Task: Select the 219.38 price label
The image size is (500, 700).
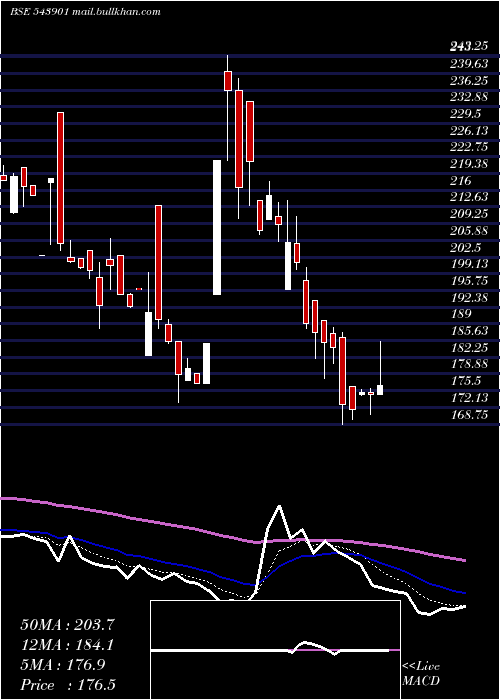Action: 469,164
